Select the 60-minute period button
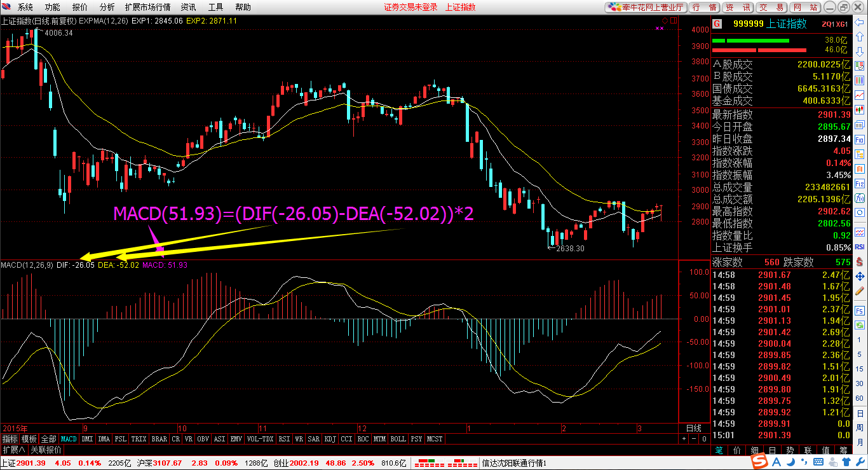This screenshot has width=868, height=470. [860, 399]
